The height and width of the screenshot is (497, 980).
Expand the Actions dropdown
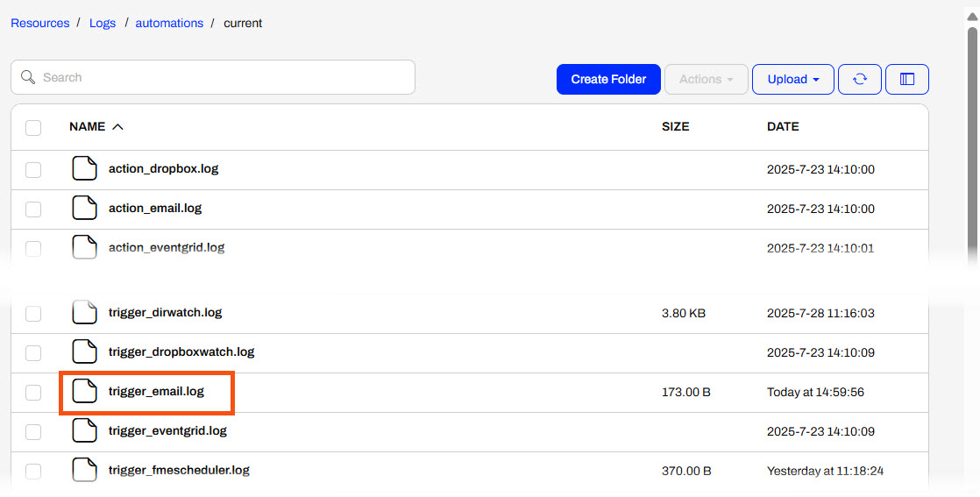click(706, 79)
